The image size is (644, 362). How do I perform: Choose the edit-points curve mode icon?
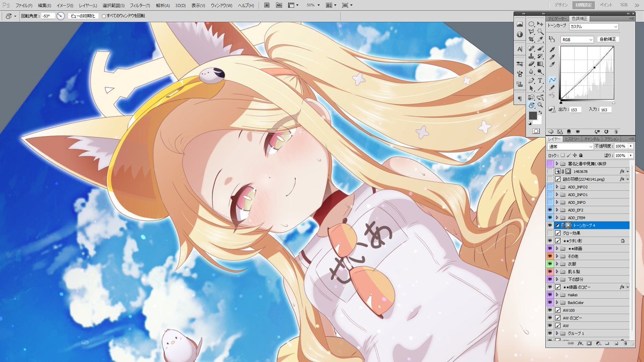tap(552, 80)
